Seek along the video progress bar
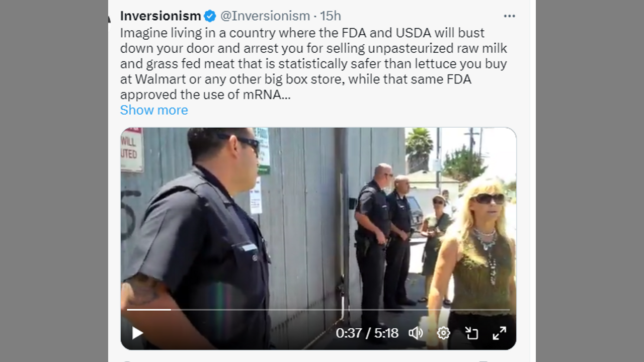This screenshot has height=362, width=644. 318,310
